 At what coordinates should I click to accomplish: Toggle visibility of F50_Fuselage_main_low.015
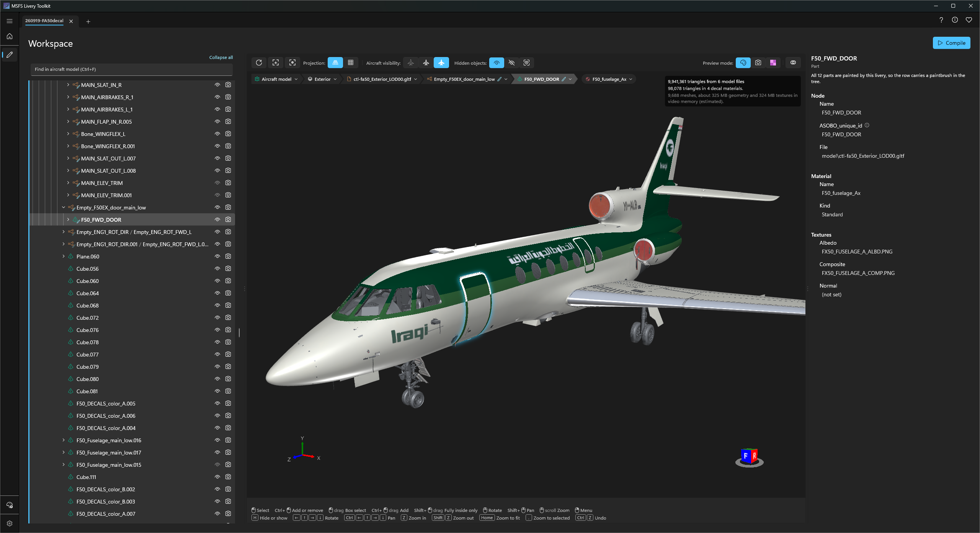click(x=217, y=465)
